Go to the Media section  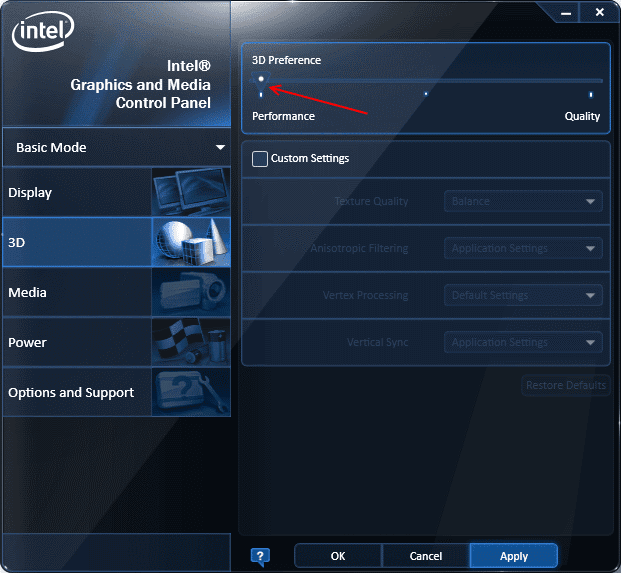point(27,293)
